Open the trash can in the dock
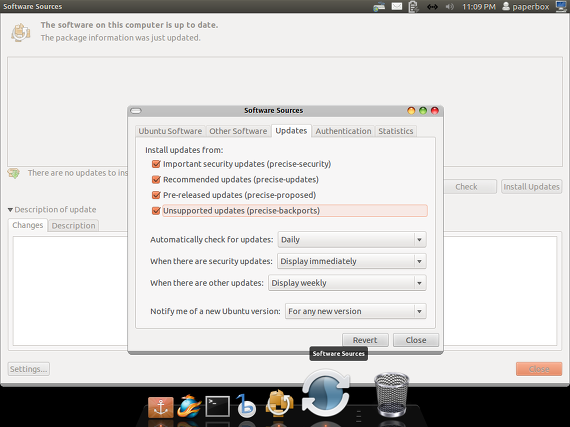Screen dimensions: 570x427 [392, 394]
